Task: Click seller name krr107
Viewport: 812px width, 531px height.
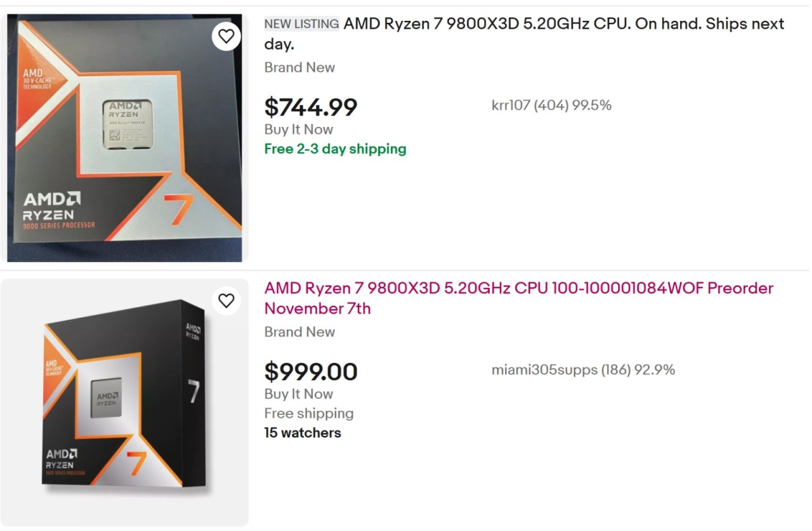Action: 510,105
